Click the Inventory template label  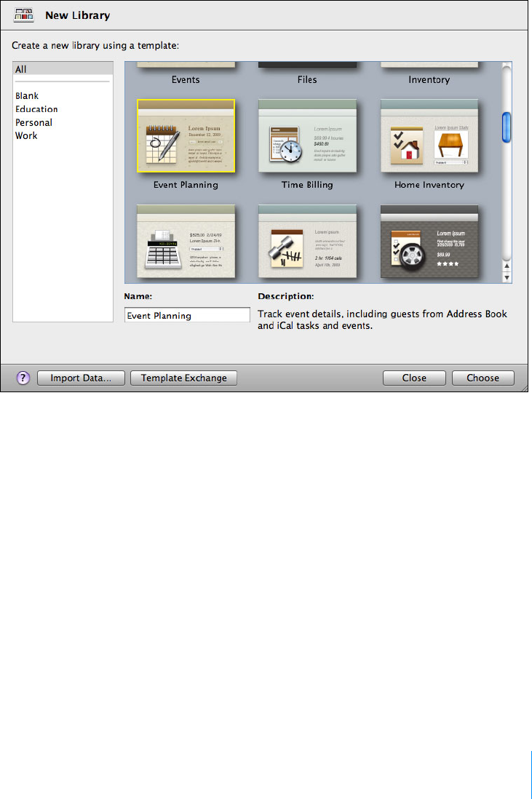(429, 79)
